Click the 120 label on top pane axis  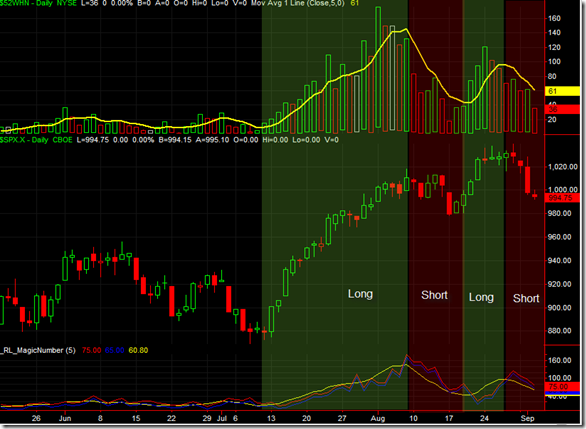pos(554,47)
